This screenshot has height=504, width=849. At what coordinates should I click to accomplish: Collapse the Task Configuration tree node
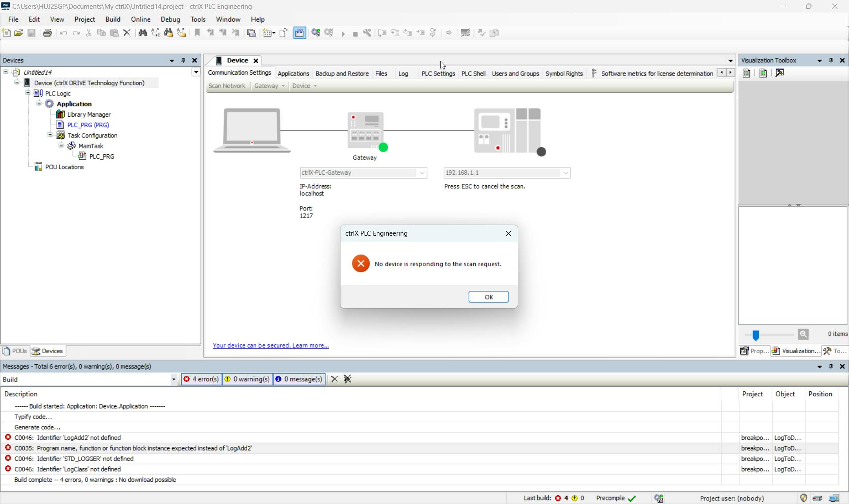click(50, 135)
